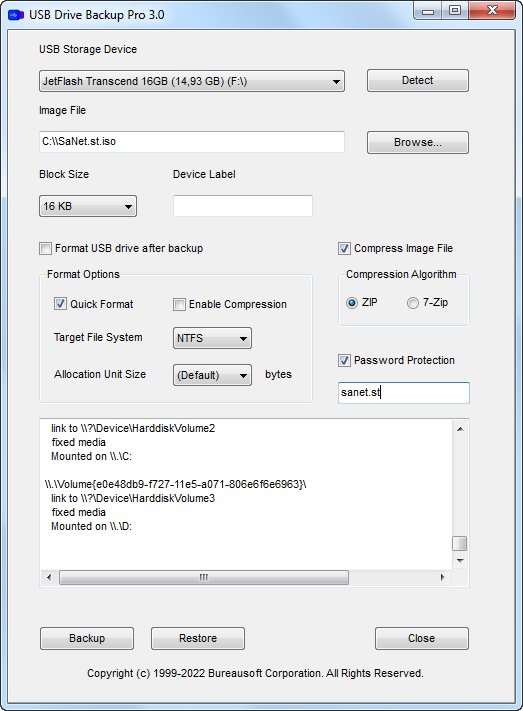Maximize the USB Drive Backup Pro window
This screenshot has height=711, width=523.
pos(455,11)
